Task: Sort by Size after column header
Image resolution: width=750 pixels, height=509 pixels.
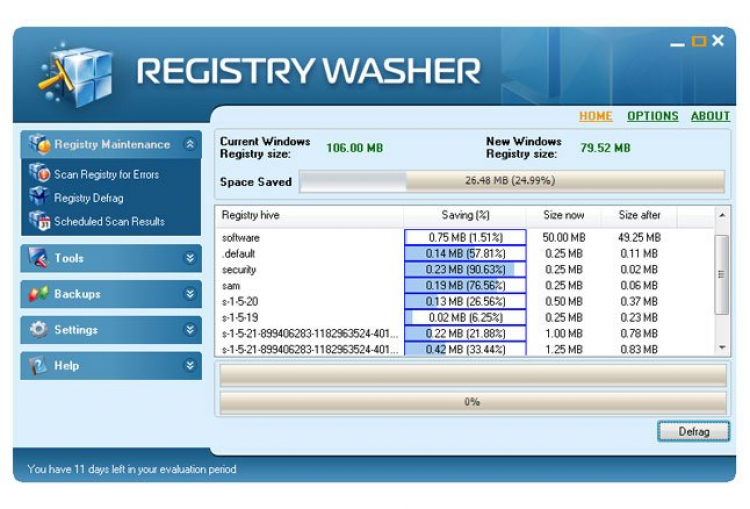Action: 639,215
